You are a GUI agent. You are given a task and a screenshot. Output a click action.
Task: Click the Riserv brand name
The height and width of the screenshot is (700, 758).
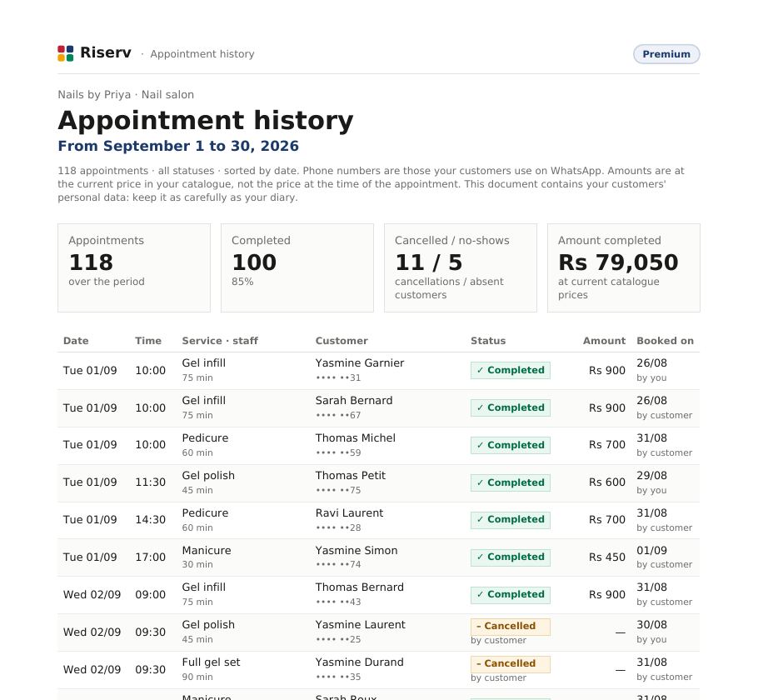point(106,52)
